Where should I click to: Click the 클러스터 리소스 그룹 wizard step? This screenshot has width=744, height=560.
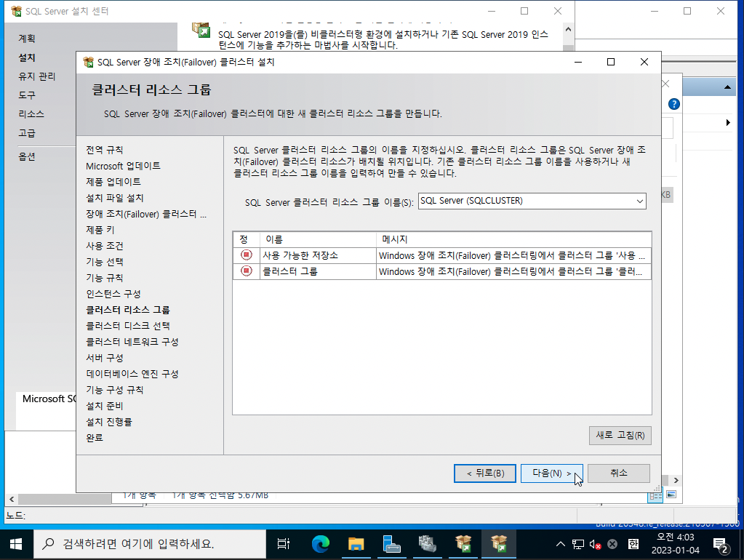128,310
